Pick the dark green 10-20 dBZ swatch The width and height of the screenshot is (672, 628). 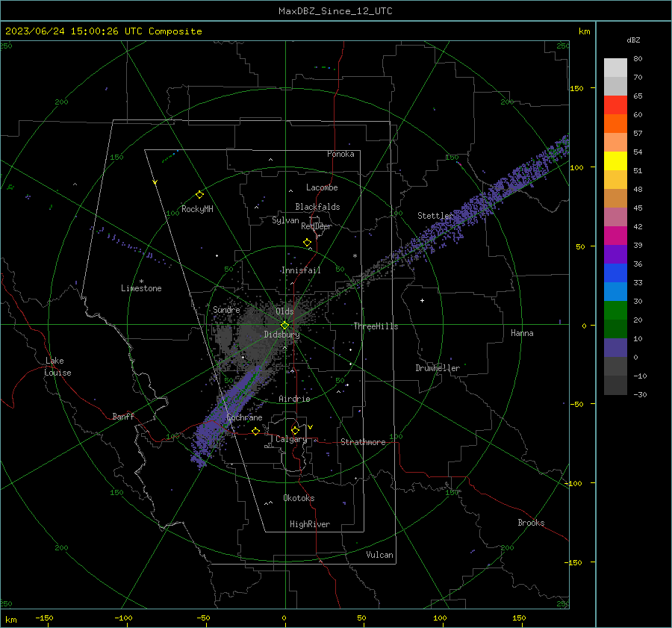615,329
